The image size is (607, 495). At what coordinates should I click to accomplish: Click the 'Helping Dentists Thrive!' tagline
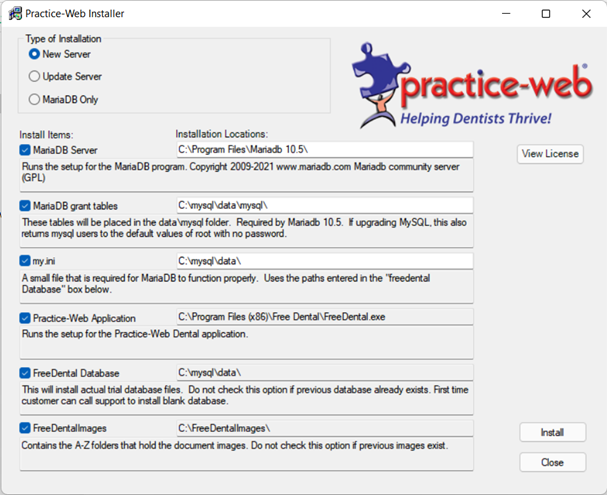pyautogui.click(x=476, y=118)
